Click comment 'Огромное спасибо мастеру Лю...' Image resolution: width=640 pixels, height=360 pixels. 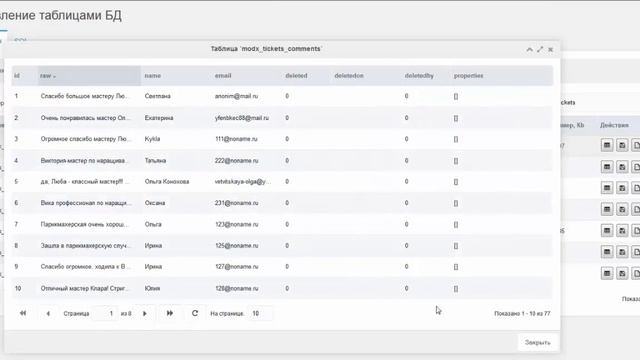85,139
